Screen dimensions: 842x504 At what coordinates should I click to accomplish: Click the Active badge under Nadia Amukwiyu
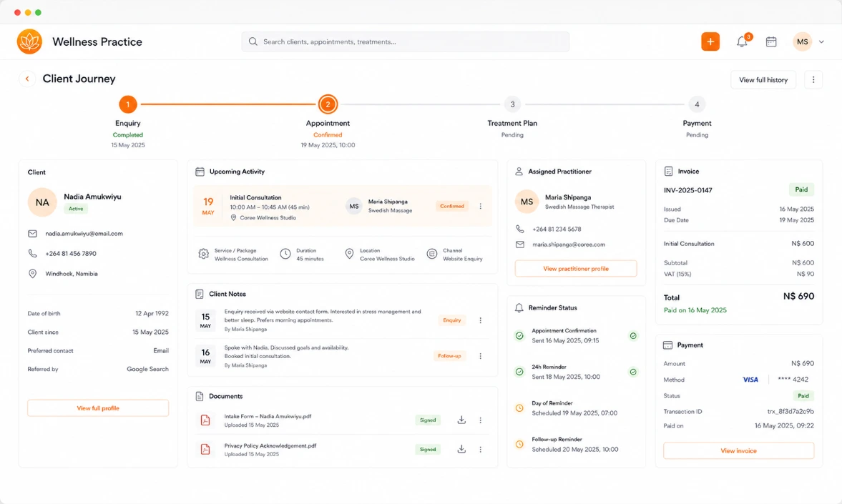[76, 209]
